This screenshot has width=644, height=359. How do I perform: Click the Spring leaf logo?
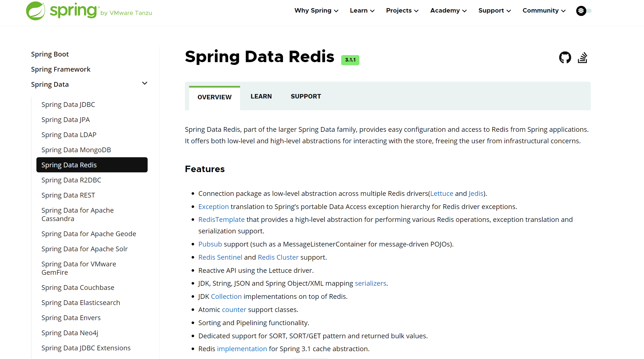[x=36, y=11]
